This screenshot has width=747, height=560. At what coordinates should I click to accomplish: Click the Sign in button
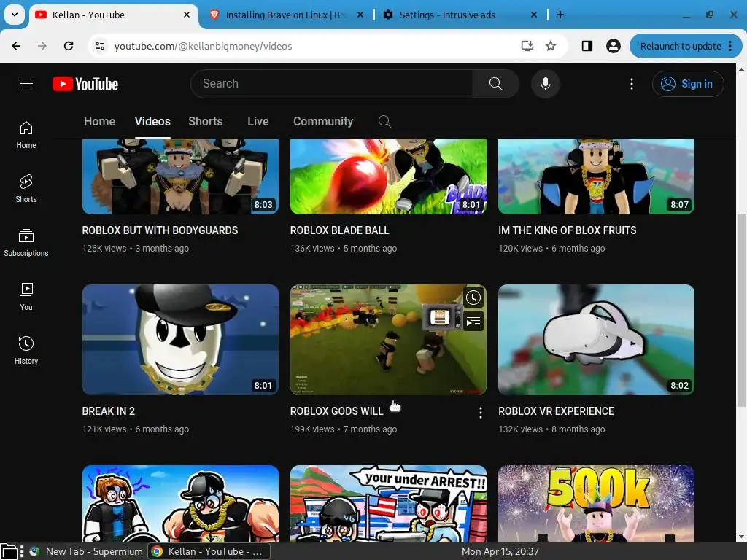pyautogui.click(x=688, y=84)
